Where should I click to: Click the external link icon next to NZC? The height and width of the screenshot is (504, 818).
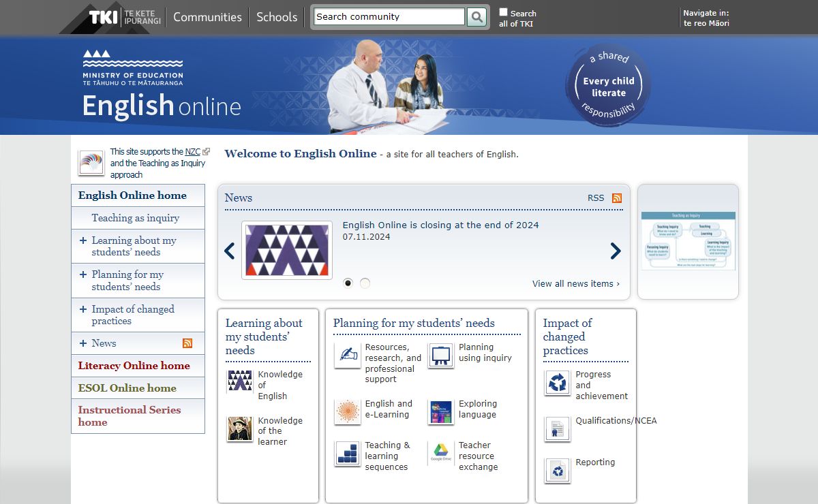[207, 152]
